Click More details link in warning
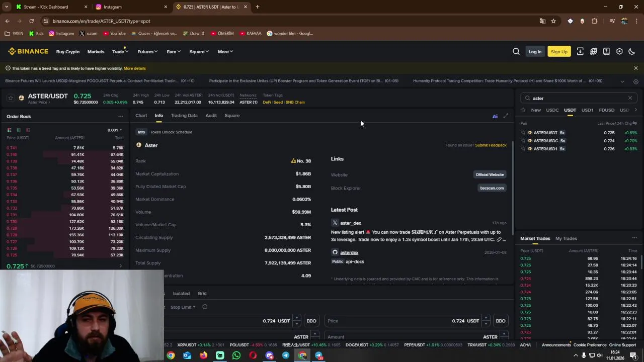The width and height of the screenshot is (644, 362). coord(134,68)
